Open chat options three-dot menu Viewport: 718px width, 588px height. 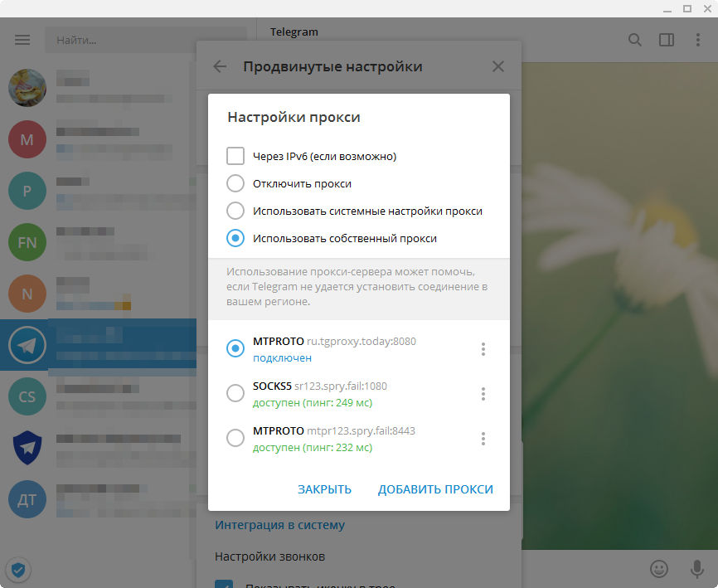[x=698, y=40]
